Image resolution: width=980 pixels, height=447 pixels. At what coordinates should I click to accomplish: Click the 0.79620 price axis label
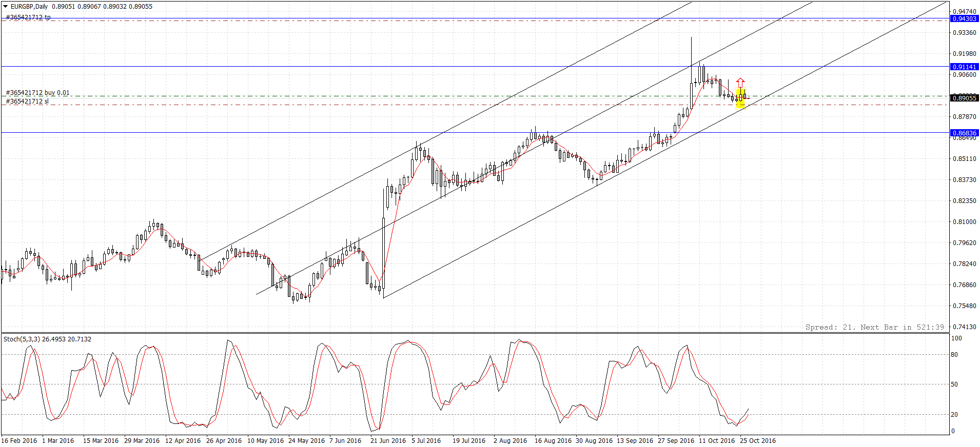(x=965, y=243)
